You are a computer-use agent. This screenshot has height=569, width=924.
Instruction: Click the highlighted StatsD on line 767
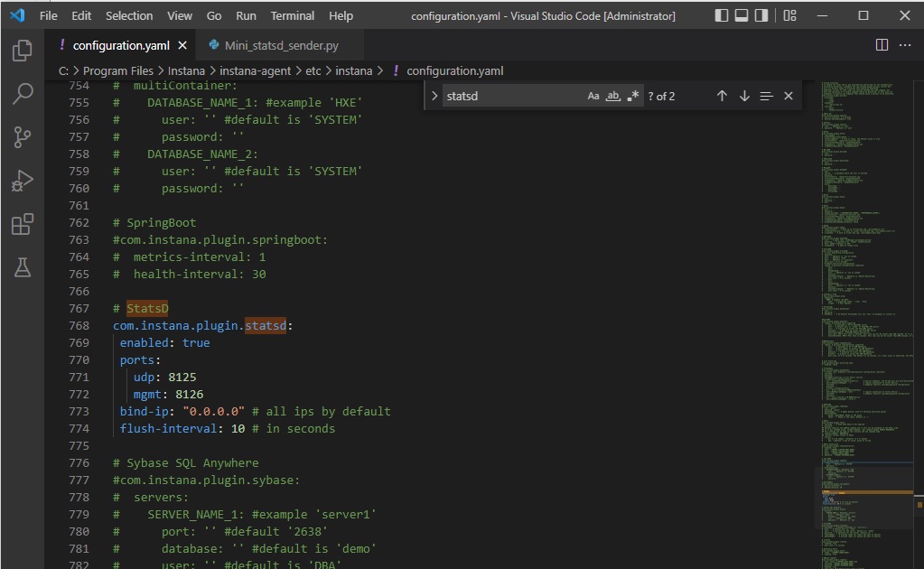pyautogui.click(x=147, y=309)
